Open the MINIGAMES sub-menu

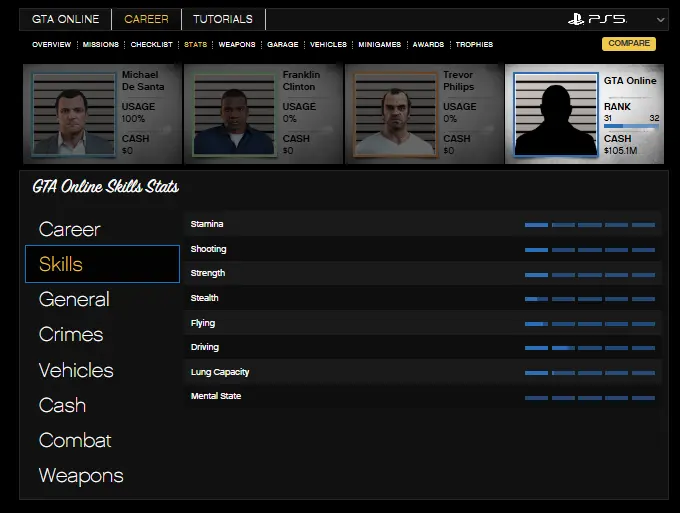click(x=379, y=45)
